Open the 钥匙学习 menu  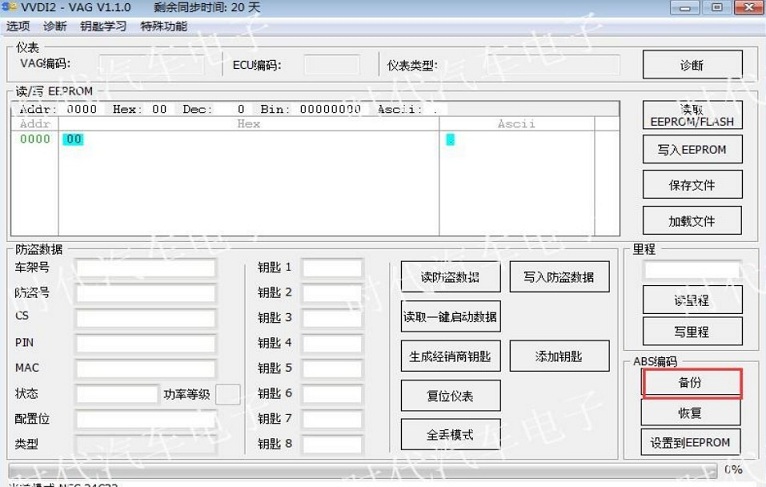(x=103, y=26)
